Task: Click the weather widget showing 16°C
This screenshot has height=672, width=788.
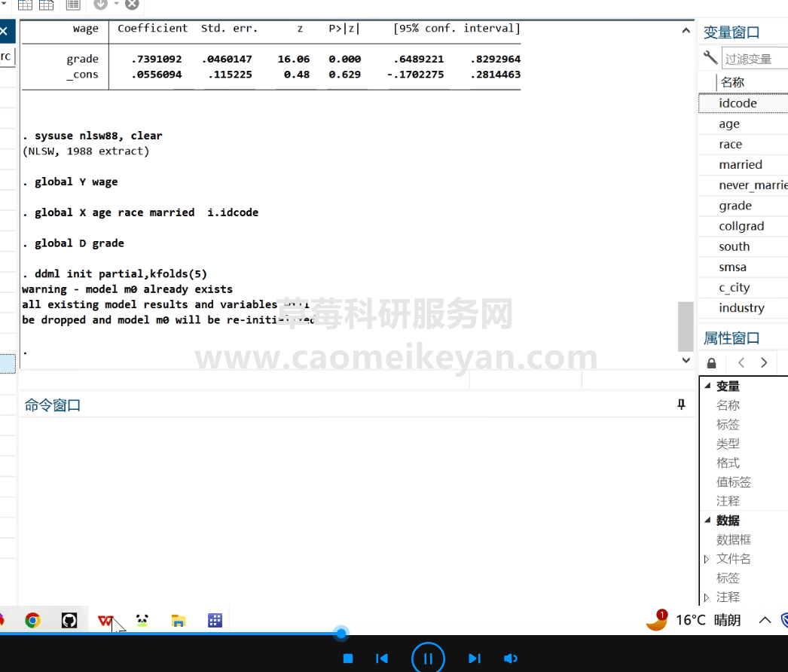Action: click(x=694, y=620)
